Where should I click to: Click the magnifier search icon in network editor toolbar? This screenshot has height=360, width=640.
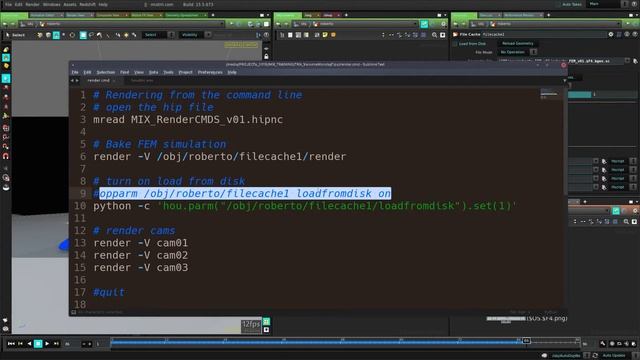[434, 35]
